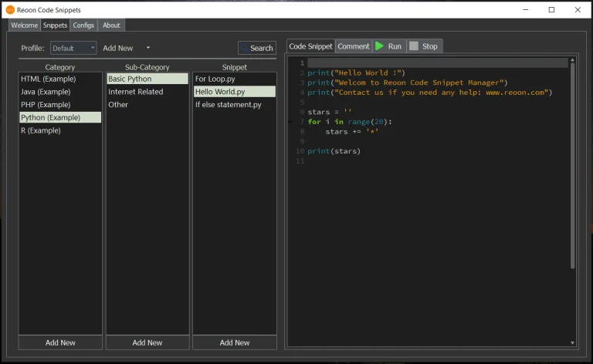Image resolution: width=593 pixels, height=364 pixels.
Task: Switch to the Snippets tab
Action: (55, 25)
